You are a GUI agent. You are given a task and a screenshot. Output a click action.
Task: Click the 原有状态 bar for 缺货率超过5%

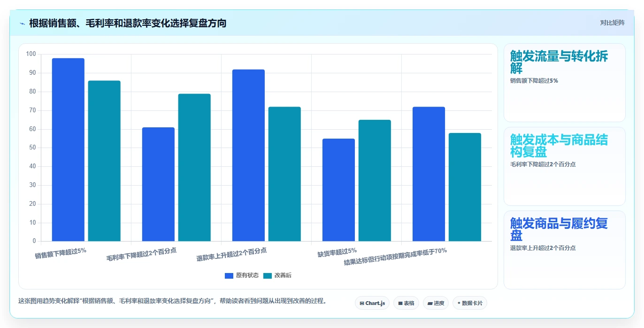click(338, 190)
